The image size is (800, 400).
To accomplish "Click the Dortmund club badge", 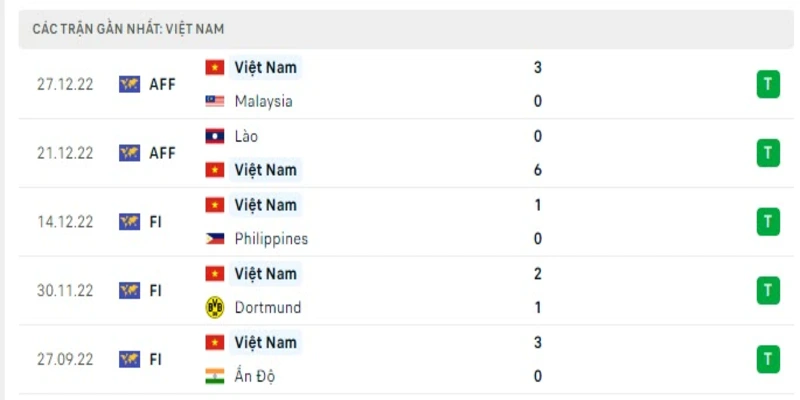I will click(x=215, y=307).
